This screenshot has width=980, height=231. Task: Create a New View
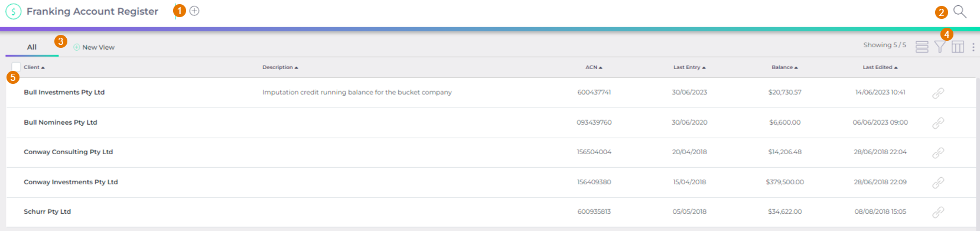(x=94, y=47)
